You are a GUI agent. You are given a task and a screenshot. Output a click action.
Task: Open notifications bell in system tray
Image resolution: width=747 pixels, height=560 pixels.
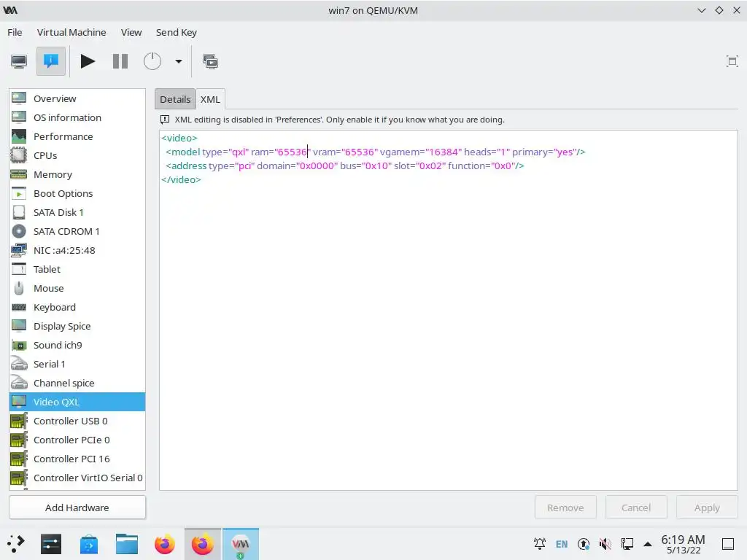[540, 544]
